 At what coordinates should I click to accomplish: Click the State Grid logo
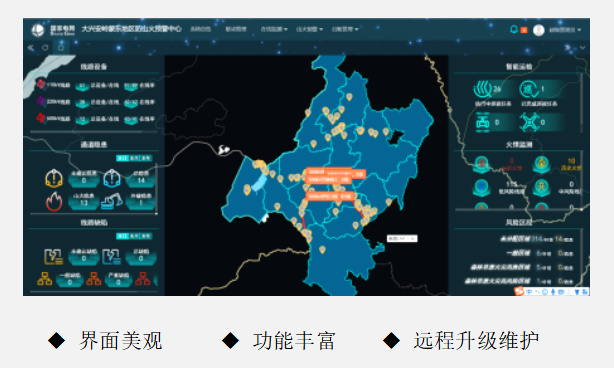point(38,30)
